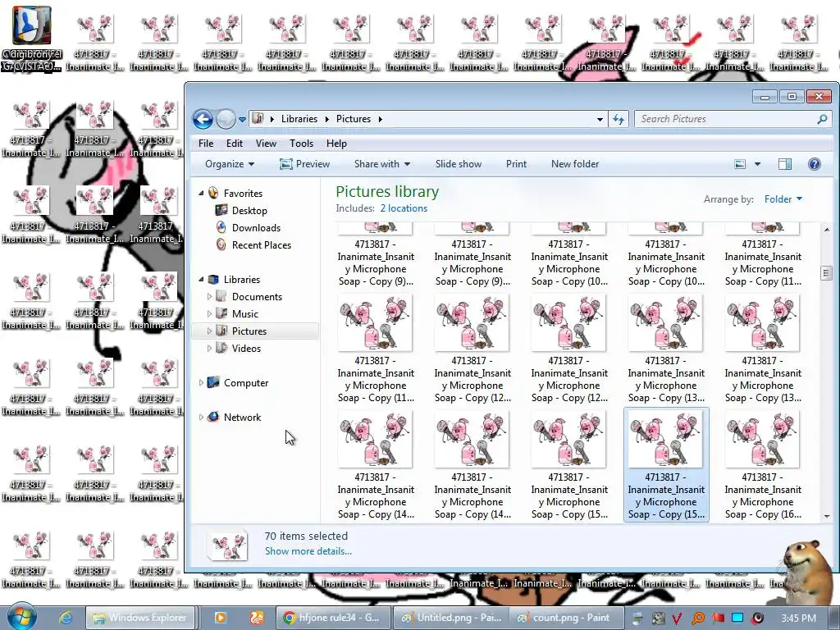Click the blue Help question mark icon
Image resolution: width=840 pixels, height=630 pixels.
(815, 164)
